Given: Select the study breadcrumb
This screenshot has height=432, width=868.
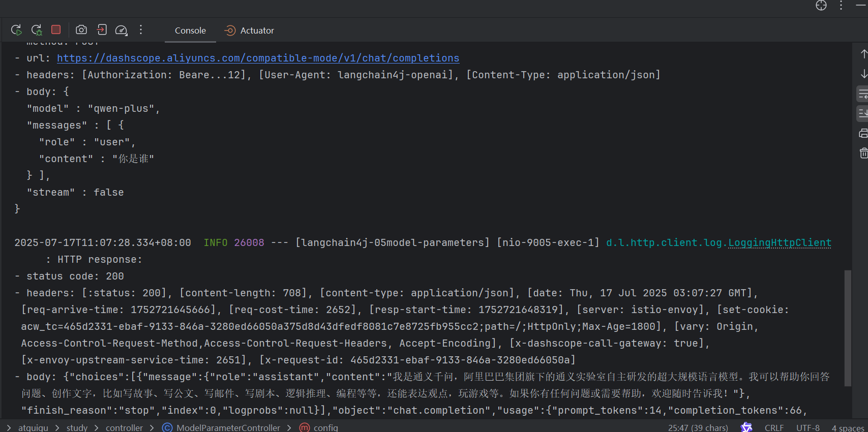Looking at the screenshot, I should click(x=77, y=427).
